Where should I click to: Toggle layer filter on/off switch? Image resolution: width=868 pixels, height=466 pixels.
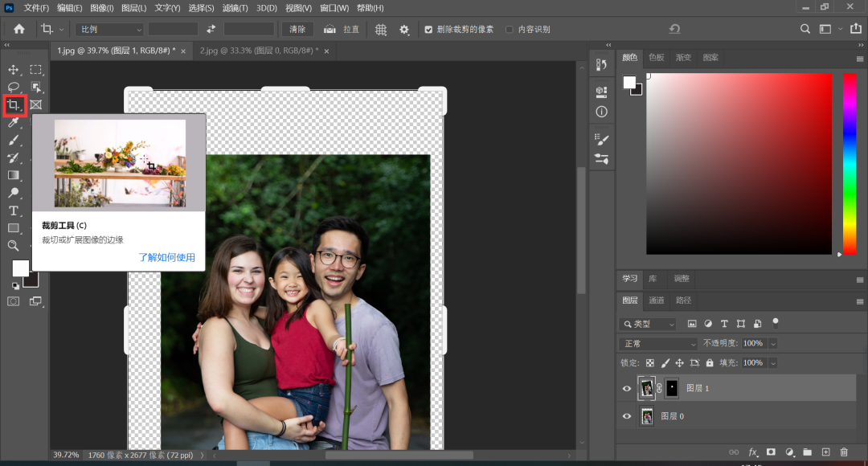(776, 323)
